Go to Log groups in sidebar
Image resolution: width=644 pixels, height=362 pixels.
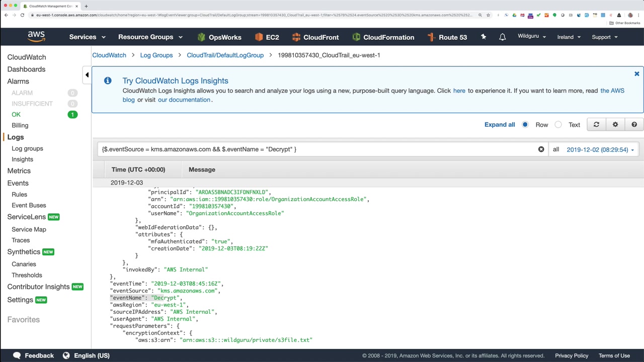(x=27, y=148)
